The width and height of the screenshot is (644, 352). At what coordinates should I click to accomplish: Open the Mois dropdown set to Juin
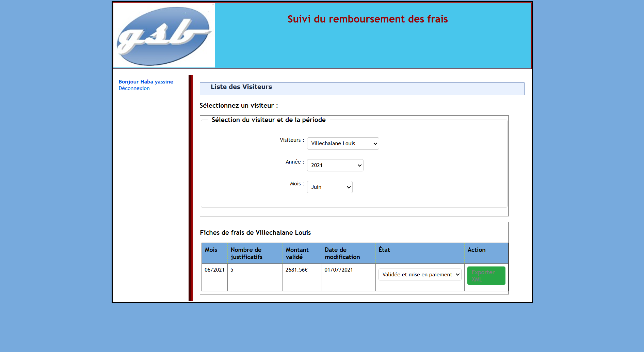329,187
